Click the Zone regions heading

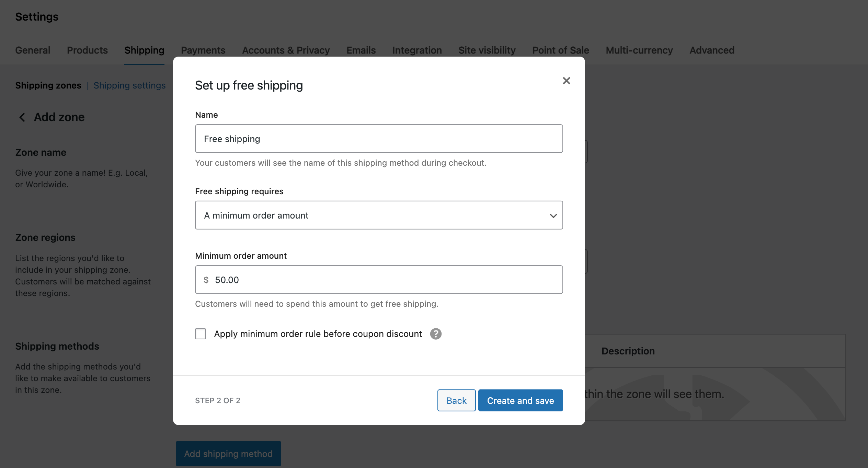pos(45,237)
